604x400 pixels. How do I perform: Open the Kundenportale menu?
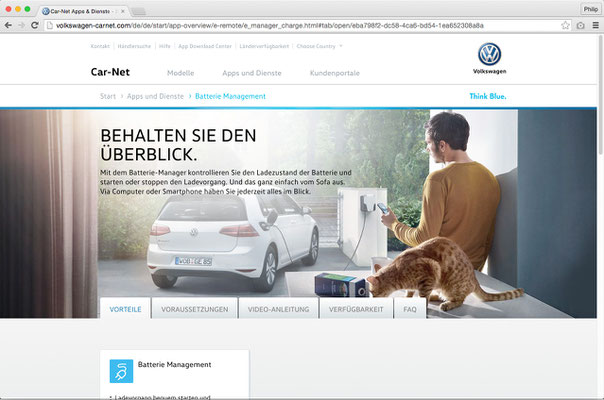[x=335, y=73]
